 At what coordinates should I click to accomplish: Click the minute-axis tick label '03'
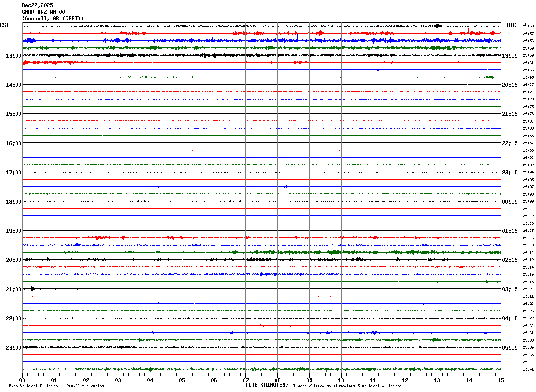click(118, 380)
